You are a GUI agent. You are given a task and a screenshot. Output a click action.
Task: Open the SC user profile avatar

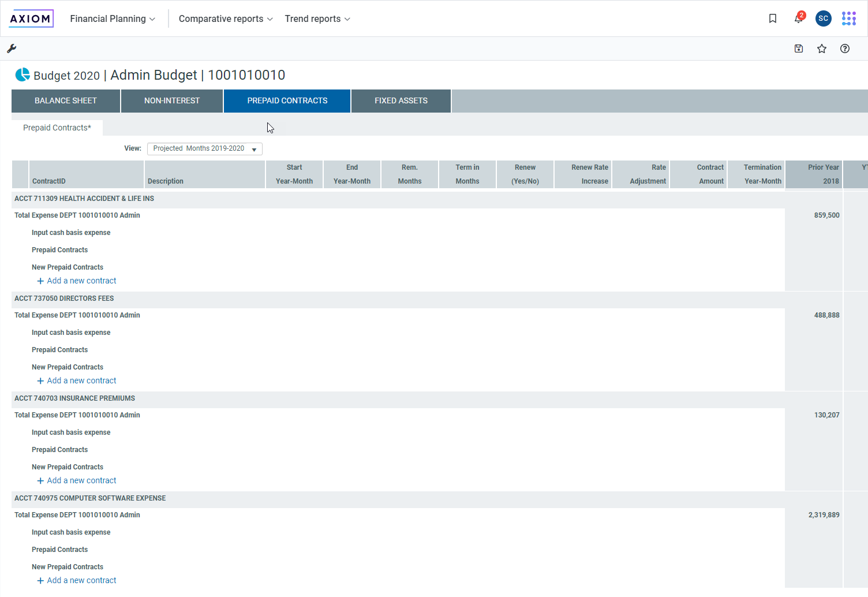pyautogui.click(x=824, y=18)
